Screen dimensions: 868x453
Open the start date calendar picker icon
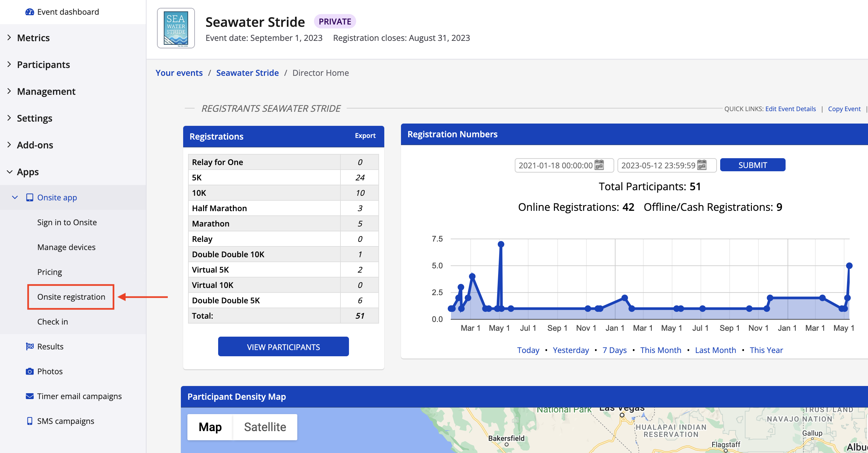click(599, 165)
